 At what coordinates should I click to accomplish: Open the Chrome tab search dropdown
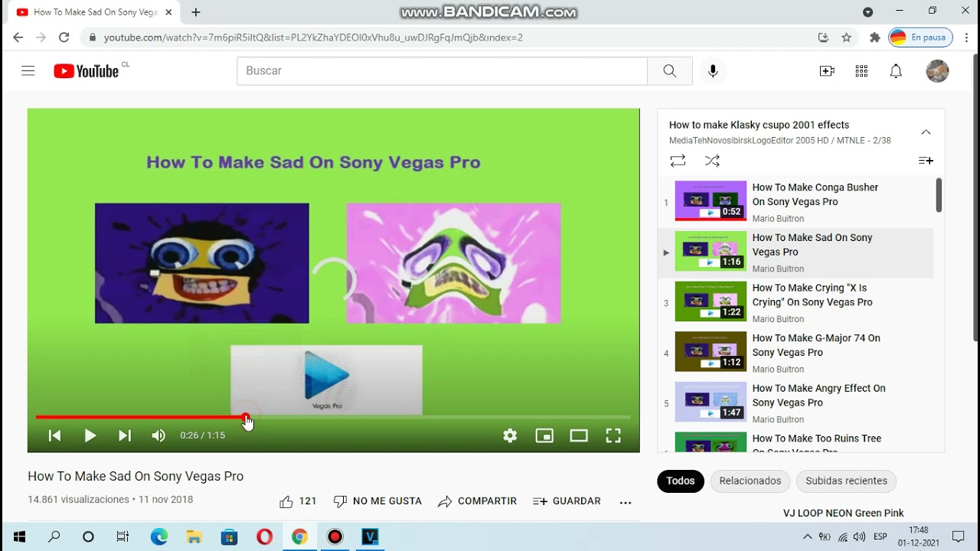pyautogui.click(x=867, y=12)
